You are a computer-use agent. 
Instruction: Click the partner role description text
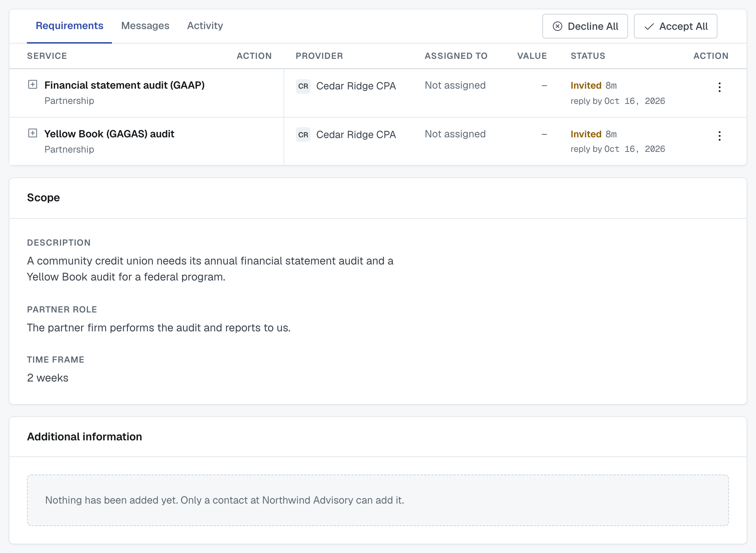point(159,328)
